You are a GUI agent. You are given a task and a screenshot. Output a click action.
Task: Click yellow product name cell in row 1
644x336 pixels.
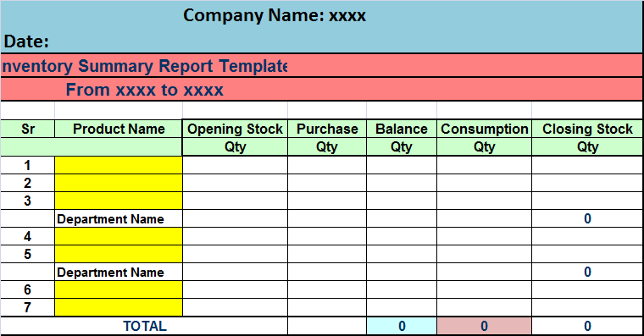(x=119, y=165)
